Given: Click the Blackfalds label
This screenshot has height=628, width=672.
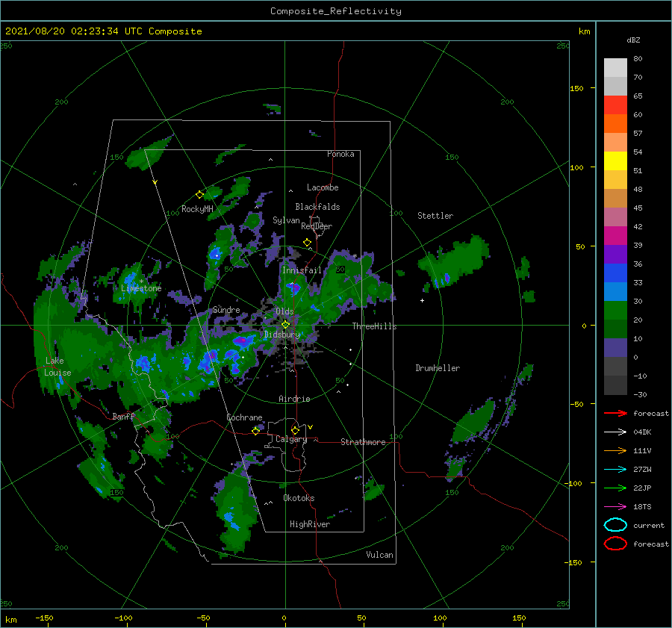Looking at the screenshot, I should [317, 207].
